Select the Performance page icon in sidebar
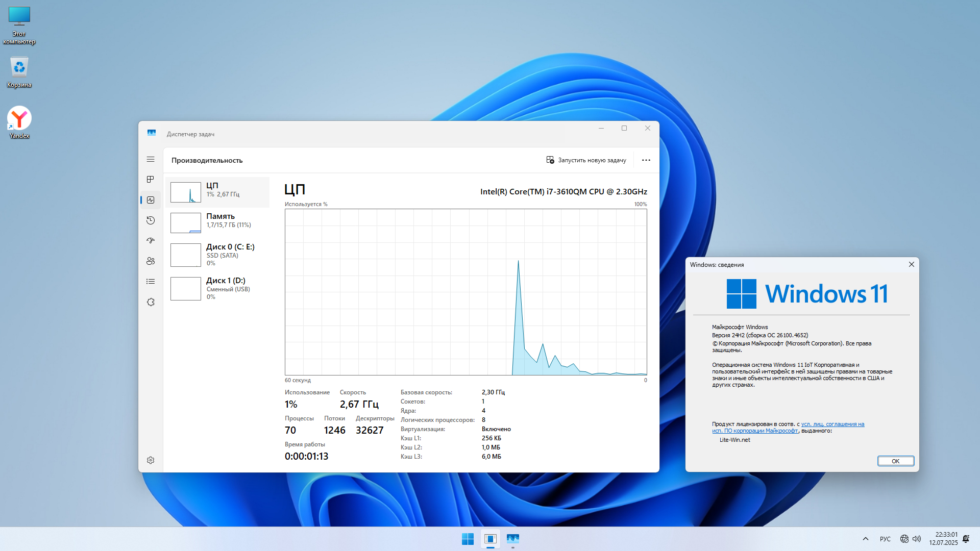This screenshot has height=551, width=980. 151,200
